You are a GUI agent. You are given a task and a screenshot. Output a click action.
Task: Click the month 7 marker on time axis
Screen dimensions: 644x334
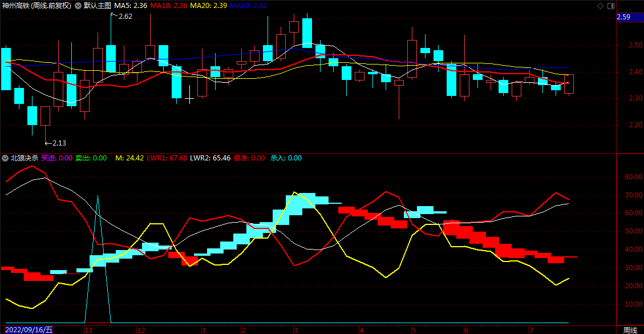click(531, 330)
